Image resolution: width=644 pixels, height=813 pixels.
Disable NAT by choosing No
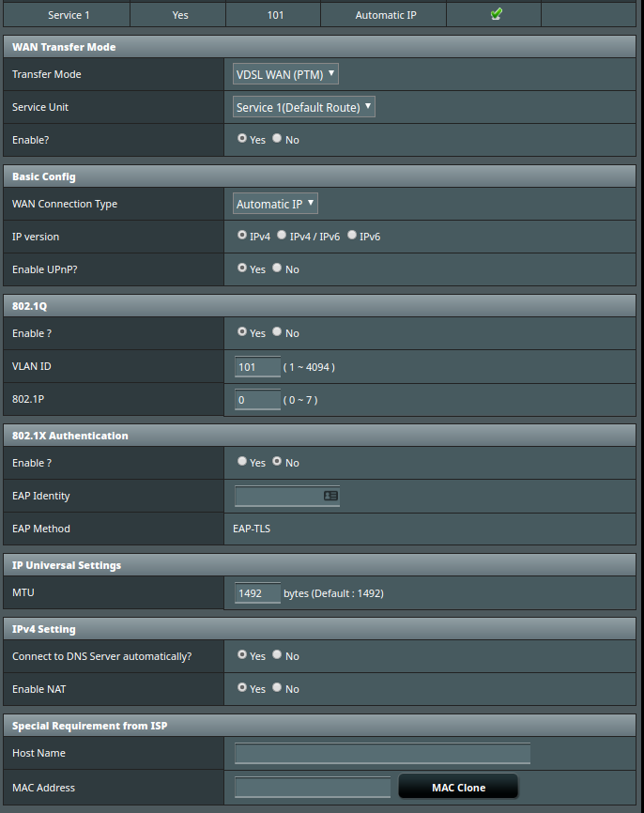277,688
